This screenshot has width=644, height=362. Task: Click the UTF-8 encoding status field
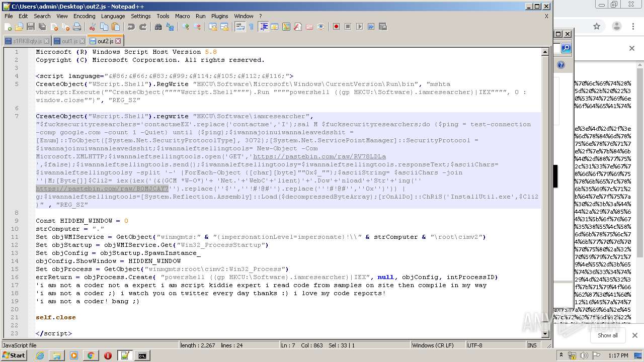[x=496, y=345]
